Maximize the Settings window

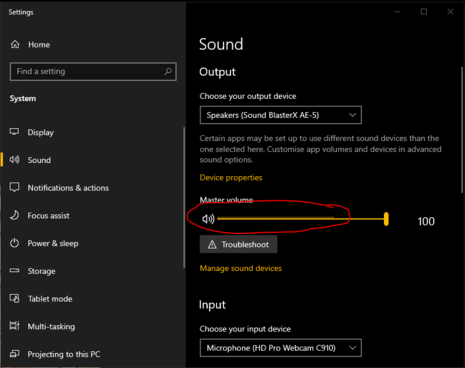424,12
